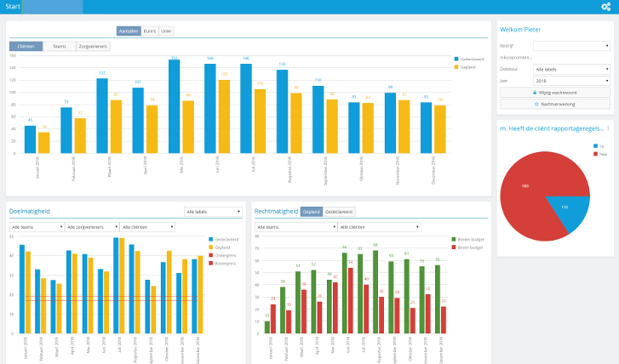Open the settings gears icon
This screenshot has height=364, width=619.
pyautogui.click(x=605, y=7)
